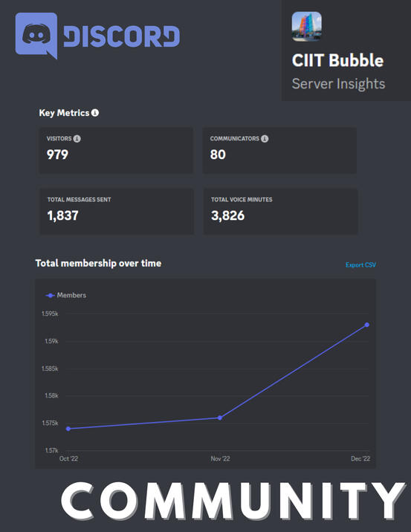Click the VISITORS card label
The width and height of the screenshot is (411, 532).
[x=59, y=138]
